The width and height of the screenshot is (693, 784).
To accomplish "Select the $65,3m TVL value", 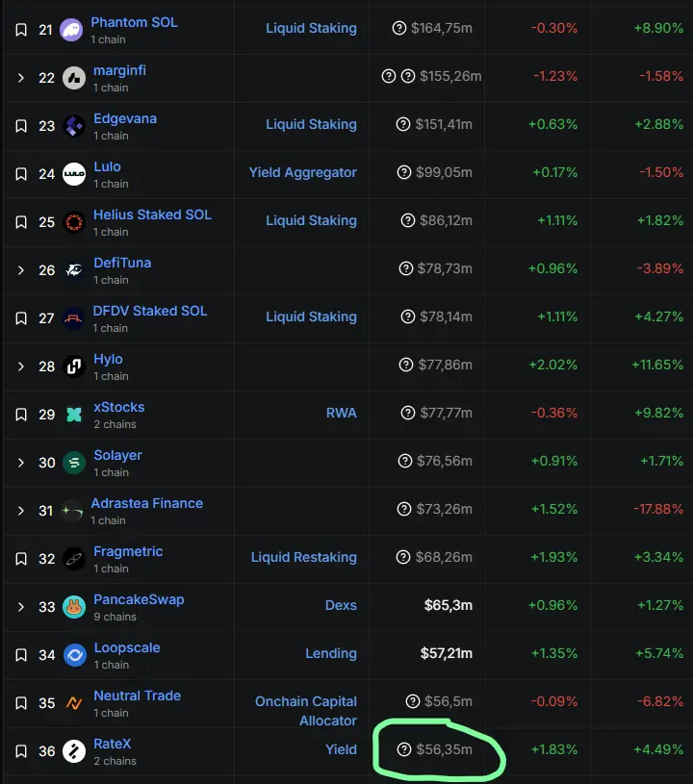I will point(449,605).
